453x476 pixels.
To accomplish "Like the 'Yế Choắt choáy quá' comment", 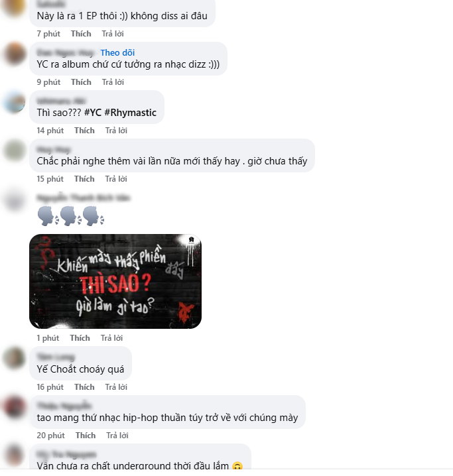I will click(x=84, y=387).
